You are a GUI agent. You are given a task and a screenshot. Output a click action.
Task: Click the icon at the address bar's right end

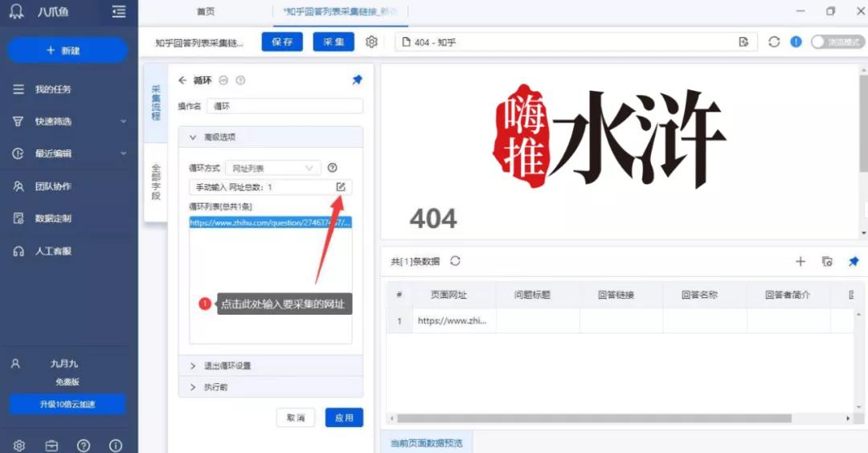(x=743, y=42)
